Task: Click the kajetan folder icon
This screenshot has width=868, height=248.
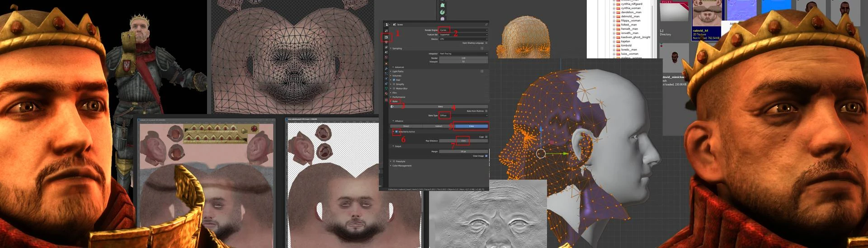Action: [618, 41]
